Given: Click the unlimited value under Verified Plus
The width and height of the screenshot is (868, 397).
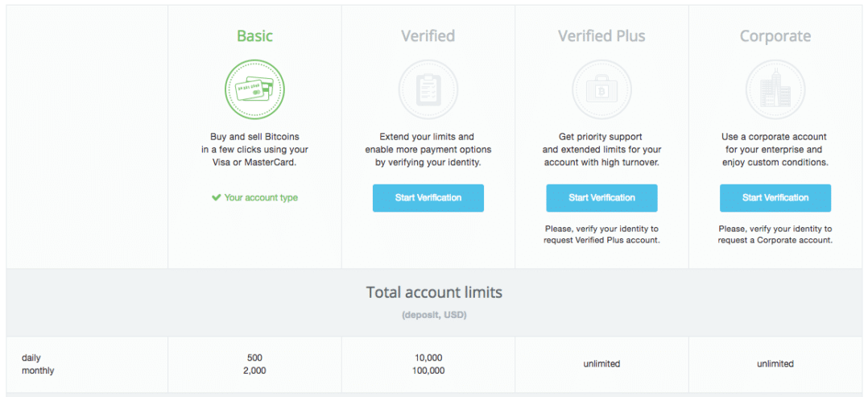Looking at the screenshot, I should 601,364.
